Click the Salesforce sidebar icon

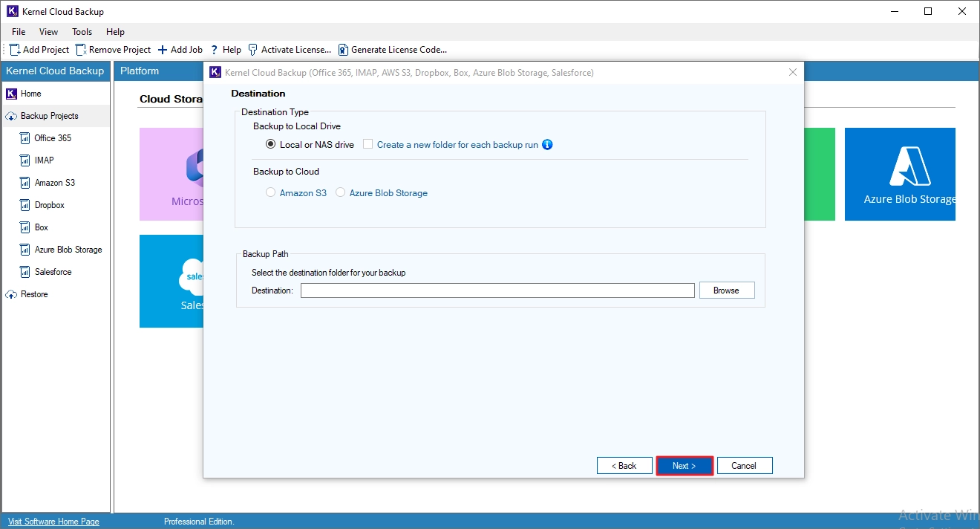pos(25,272)
